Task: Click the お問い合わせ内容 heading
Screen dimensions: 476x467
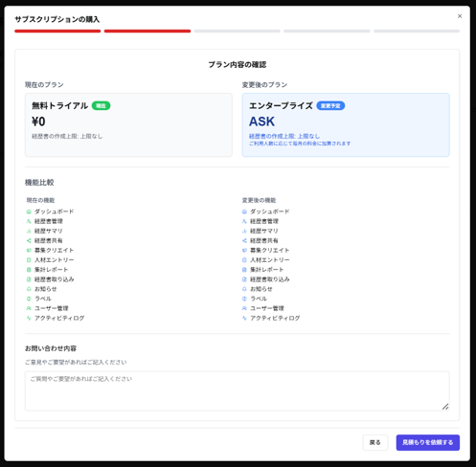Action: click(51, 348)
